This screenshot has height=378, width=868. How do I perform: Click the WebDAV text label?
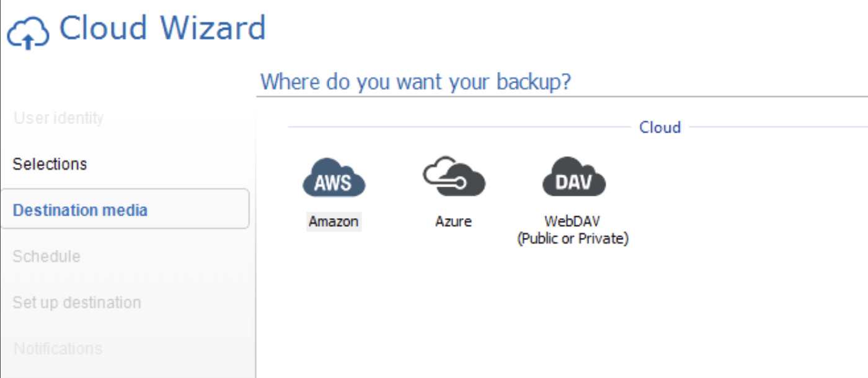[572, 221]
